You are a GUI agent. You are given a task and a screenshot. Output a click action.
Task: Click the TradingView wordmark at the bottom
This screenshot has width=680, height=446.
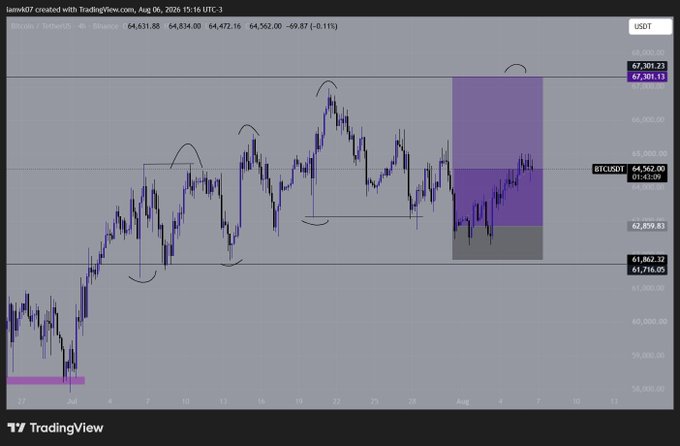[66, 428]
